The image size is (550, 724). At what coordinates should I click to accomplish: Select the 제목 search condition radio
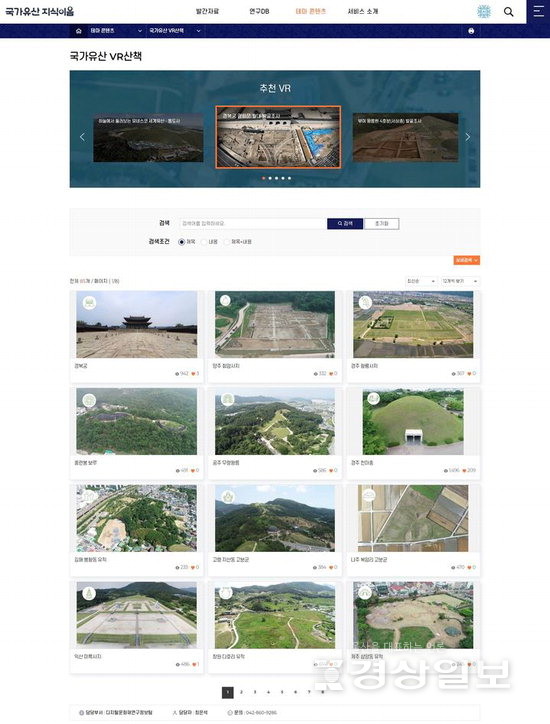181,242
